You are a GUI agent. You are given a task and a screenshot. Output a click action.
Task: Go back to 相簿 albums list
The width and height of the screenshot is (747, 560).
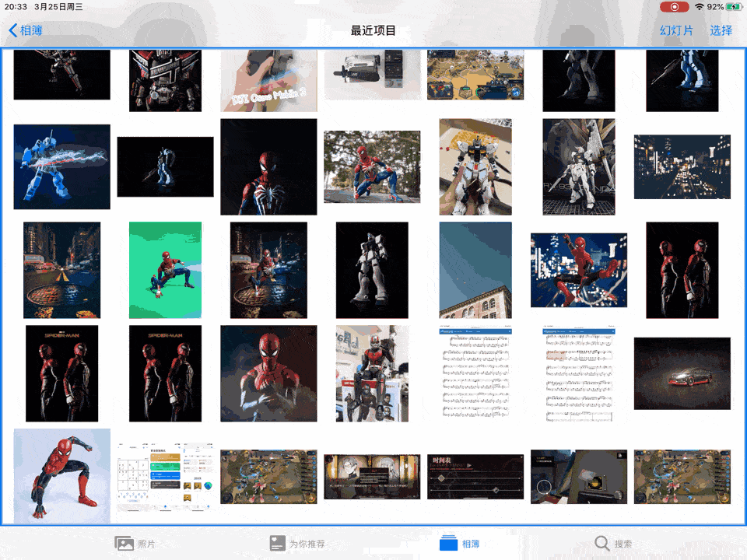(26, 30)
